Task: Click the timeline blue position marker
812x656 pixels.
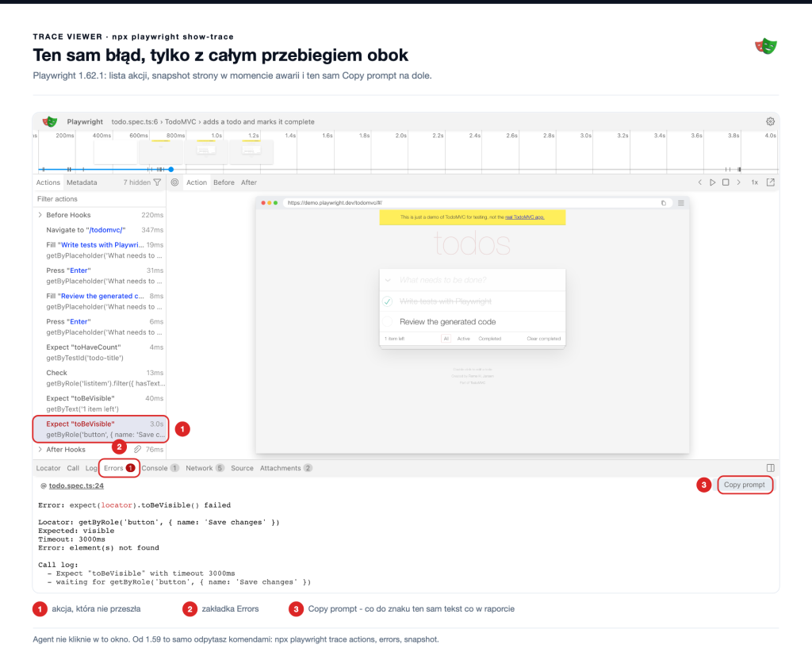Action: coord(171,170)
